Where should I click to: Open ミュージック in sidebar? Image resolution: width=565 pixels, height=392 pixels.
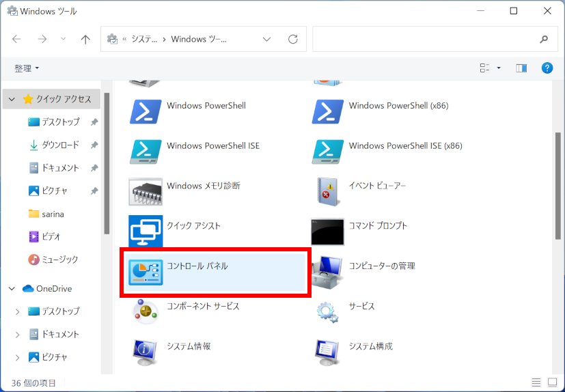(x=53, y=260)
